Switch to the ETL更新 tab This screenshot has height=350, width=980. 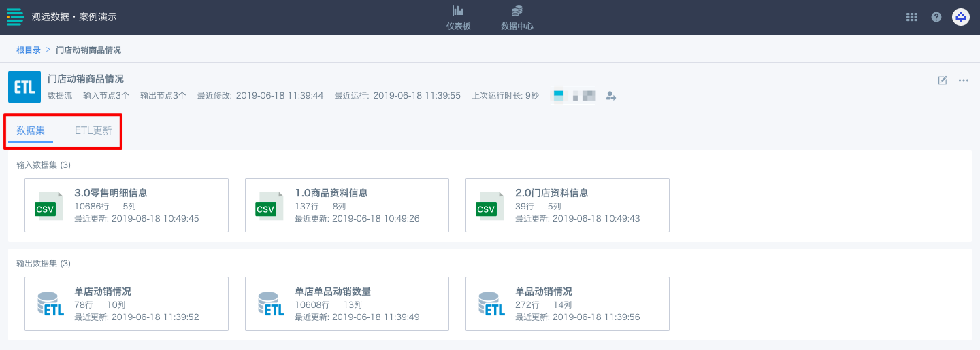tap(93, 130)
